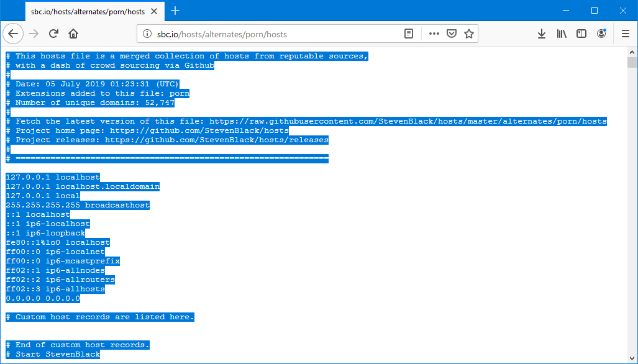Screen dimensions: 638x364
Task: Click '# Custom host records are listed here.'
Action: [x=100, y=317]
